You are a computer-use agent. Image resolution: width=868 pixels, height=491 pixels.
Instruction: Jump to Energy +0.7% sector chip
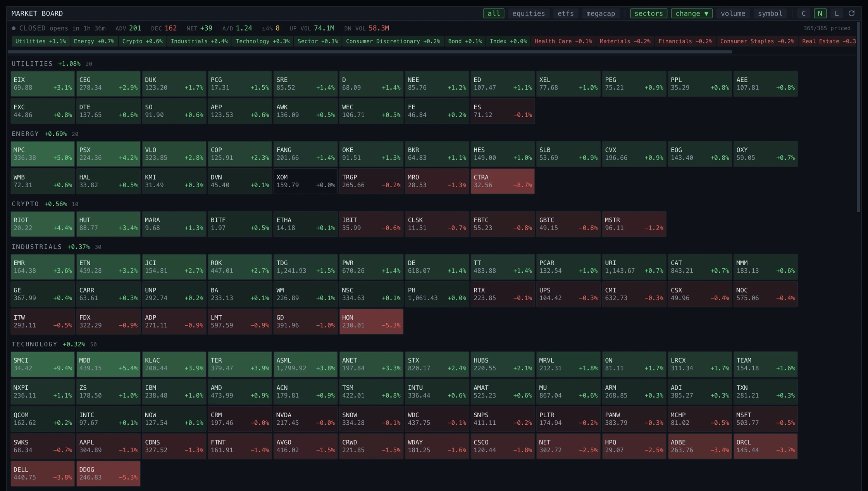94,41
